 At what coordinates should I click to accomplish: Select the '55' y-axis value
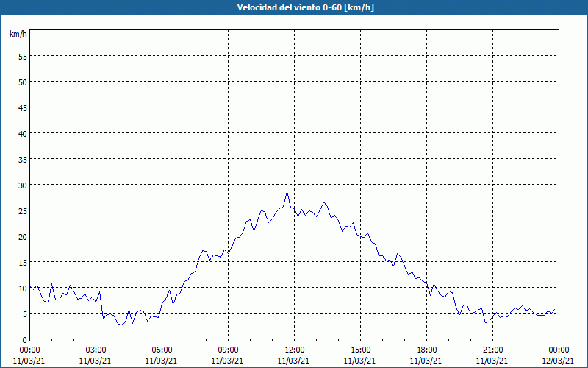(x=23, y=56)
